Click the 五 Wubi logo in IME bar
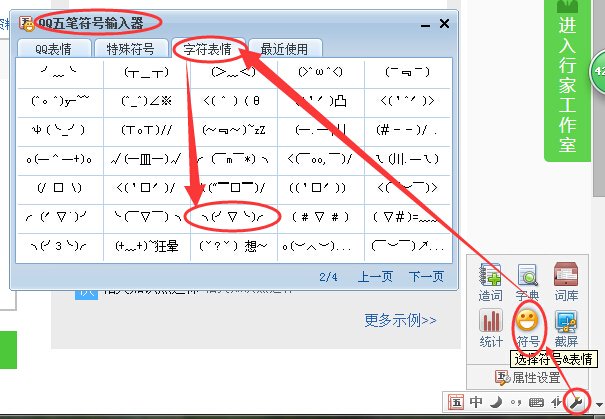This screenshot has width=605, height=419. point(456,403)
